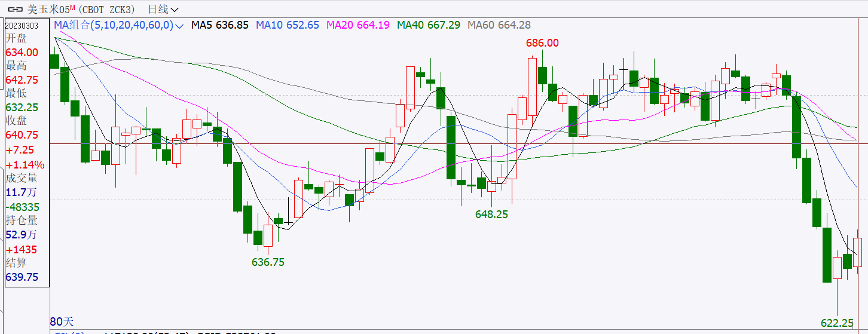Click the chain link icon beside 美玉米05

tap(15, 9)
